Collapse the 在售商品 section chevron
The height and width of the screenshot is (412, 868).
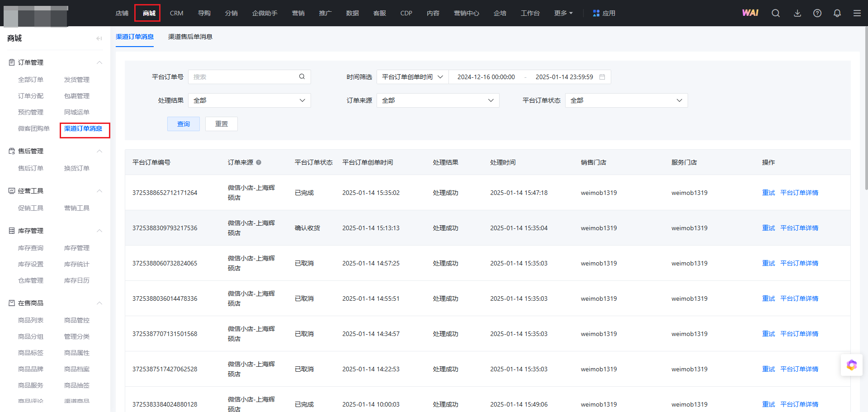pyautogui.click(x=99, y=303)
